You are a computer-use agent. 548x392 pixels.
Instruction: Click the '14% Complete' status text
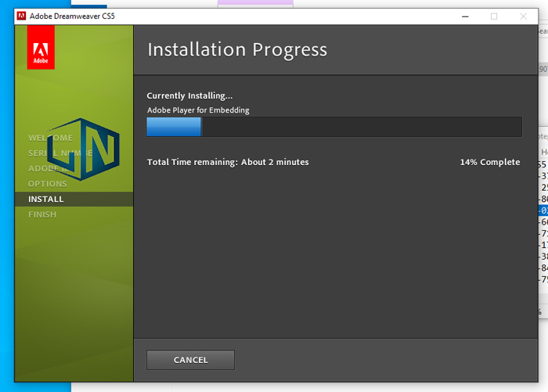coord(489,162)
